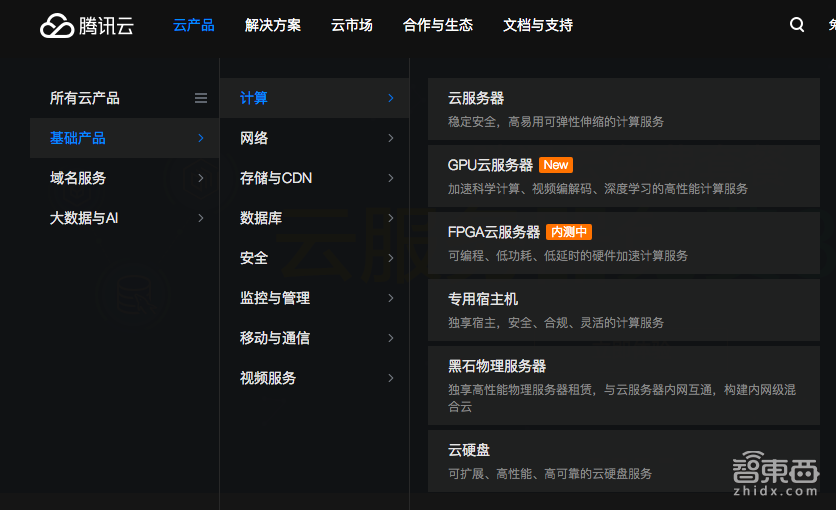Open the search magnifier icon
The height and width of the screenshot is (510, 836).
pyautogui.click(x=797, y=25)
